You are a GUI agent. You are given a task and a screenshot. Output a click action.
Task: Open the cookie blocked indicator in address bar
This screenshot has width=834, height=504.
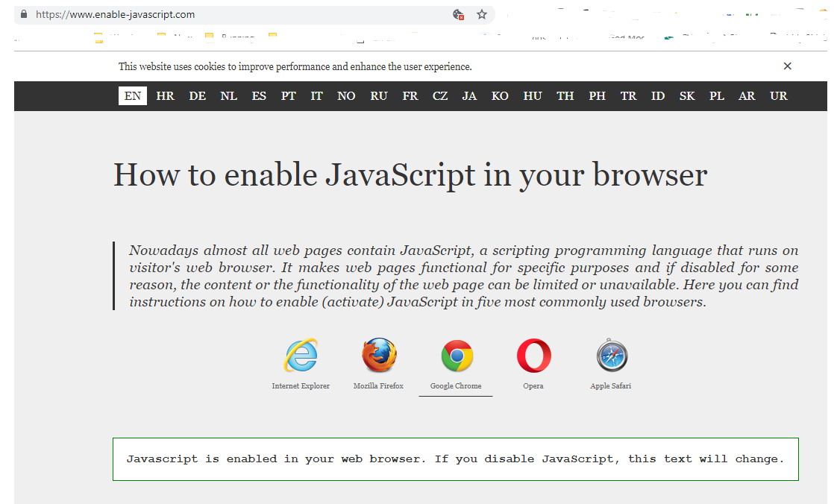click(458, 14)
